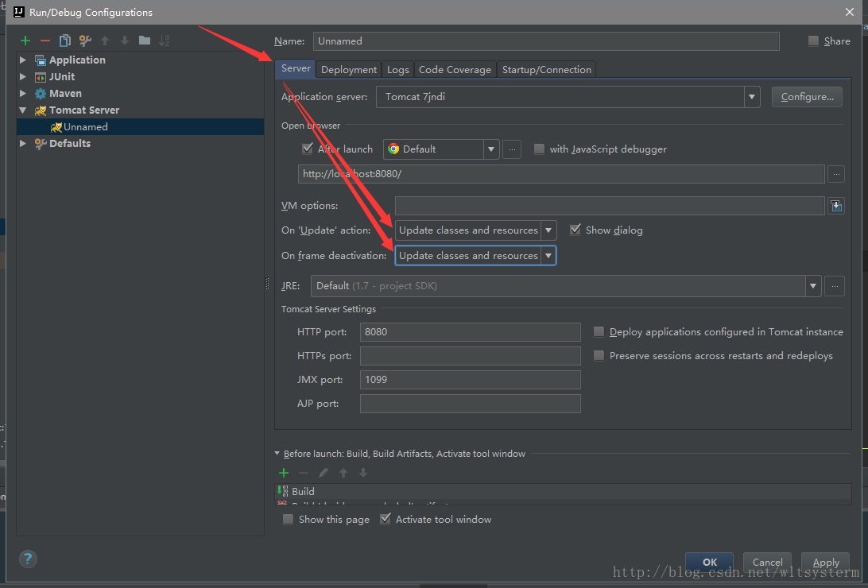The image size is (868, 588).
Task: Enable Share checkbox
Action: 813,41
